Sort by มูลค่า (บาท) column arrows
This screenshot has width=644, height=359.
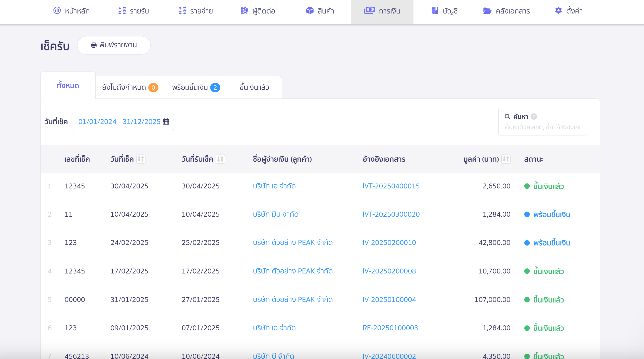tap(506, 159)
